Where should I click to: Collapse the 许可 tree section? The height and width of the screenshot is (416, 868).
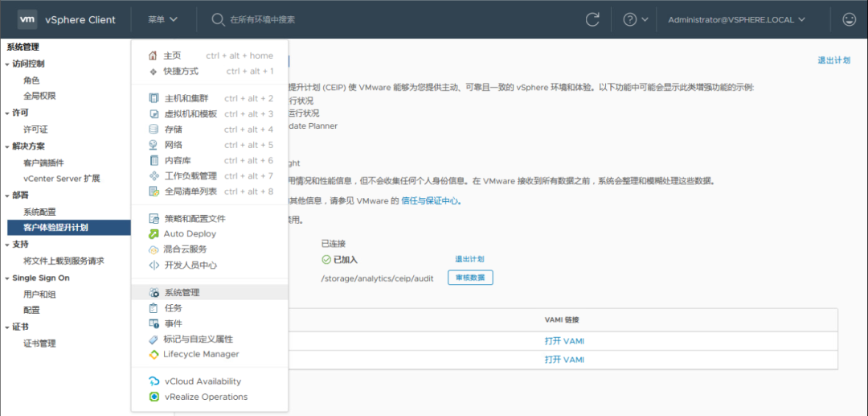click(x=7, y=113)
